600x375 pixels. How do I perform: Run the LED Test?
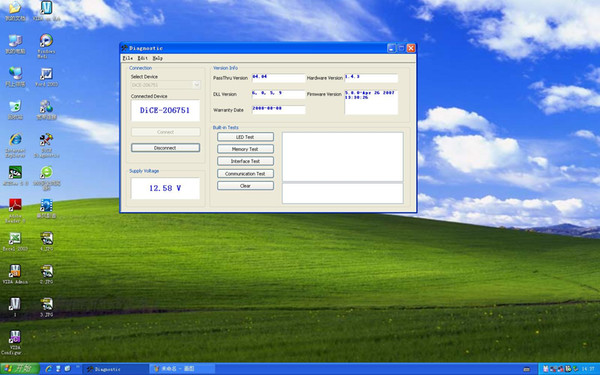click(x=245, y=137)
